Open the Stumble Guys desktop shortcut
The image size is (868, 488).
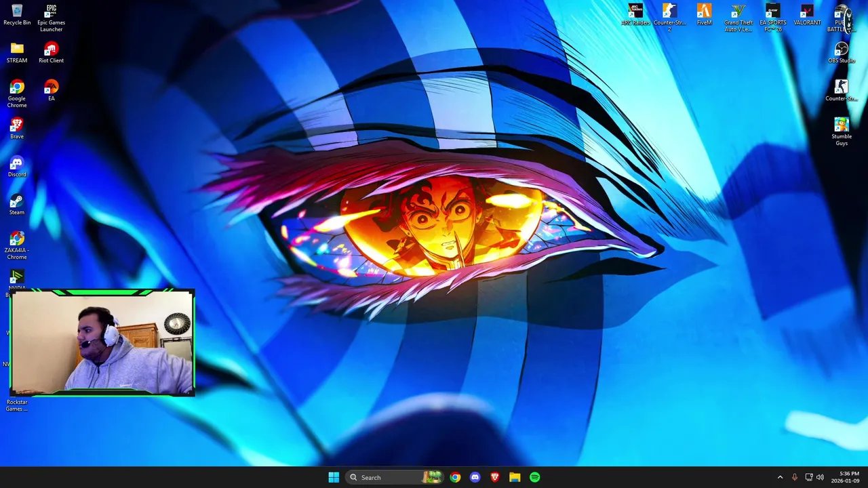pos(841,131)
